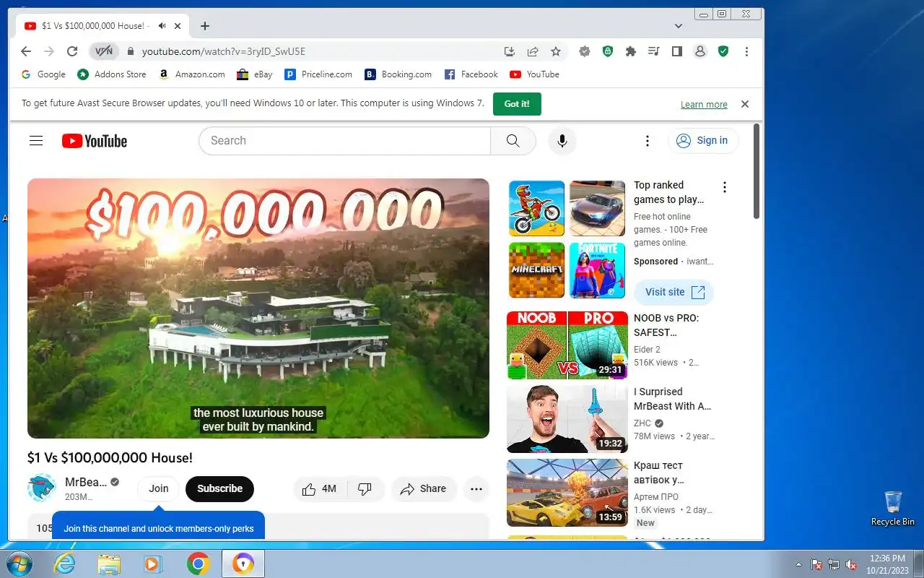Open the Google bookmark

[43, 74]
